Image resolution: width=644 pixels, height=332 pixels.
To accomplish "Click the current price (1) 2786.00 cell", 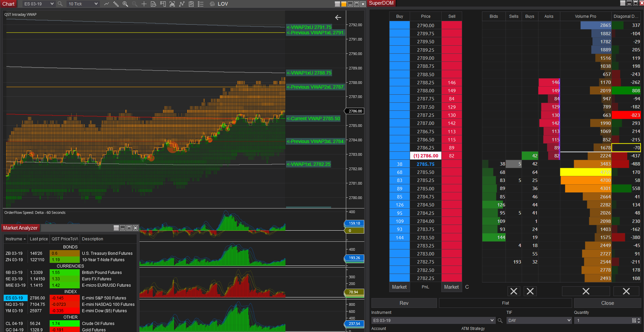I will [426, 156].
